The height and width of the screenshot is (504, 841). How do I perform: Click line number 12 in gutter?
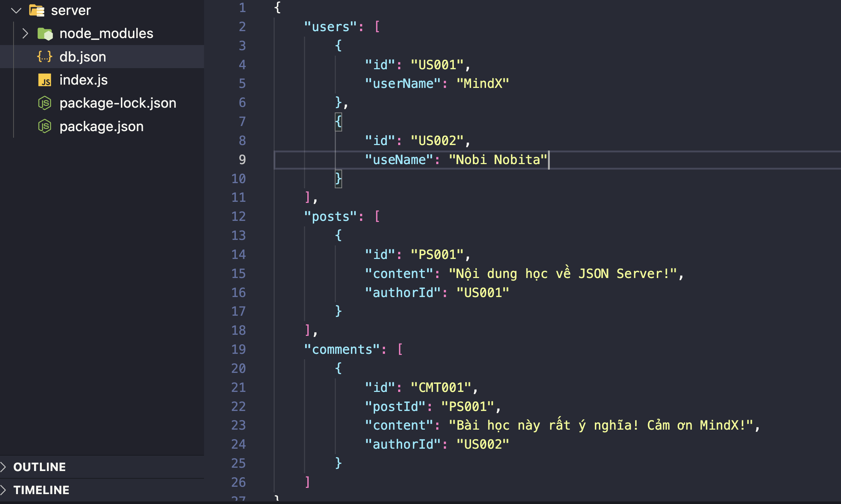point(238,216)
